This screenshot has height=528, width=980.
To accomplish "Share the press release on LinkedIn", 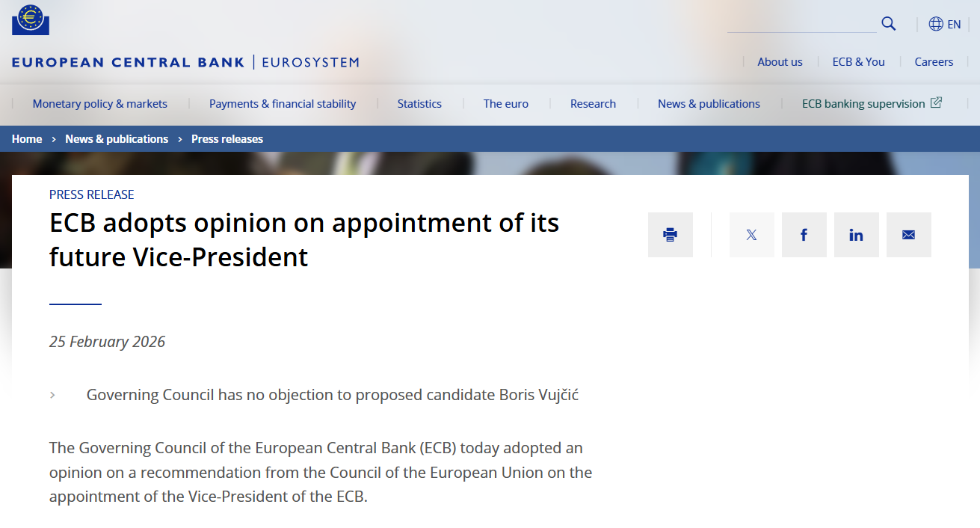I will coord(856,235).
